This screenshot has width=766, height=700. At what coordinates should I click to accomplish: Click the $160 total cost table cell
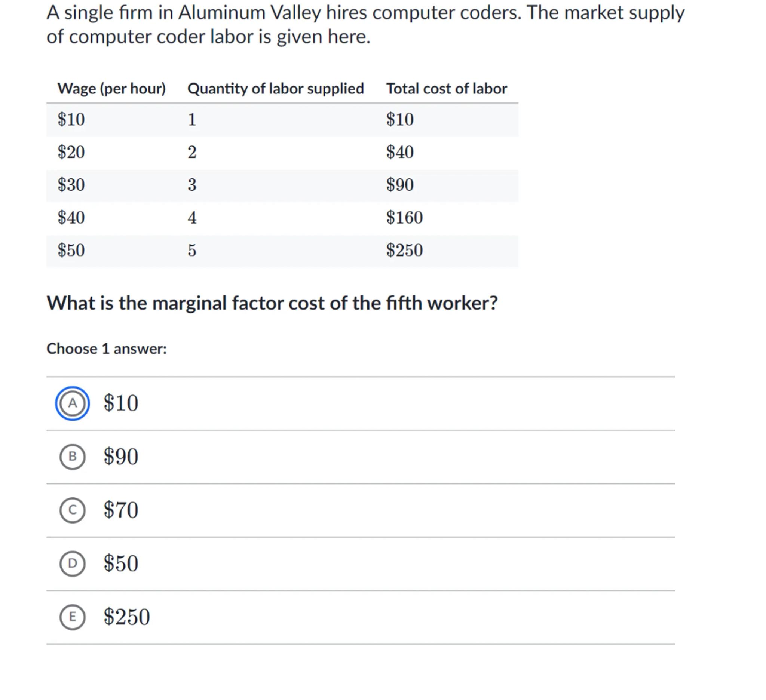click(404, 218)
